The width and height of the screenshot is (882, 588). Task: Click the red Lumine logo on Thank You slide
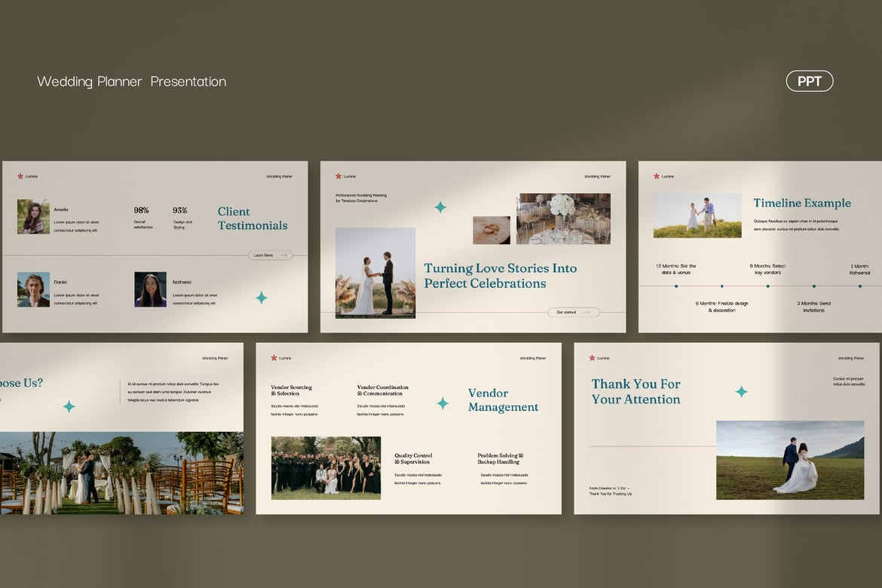[x=592, y=358]
